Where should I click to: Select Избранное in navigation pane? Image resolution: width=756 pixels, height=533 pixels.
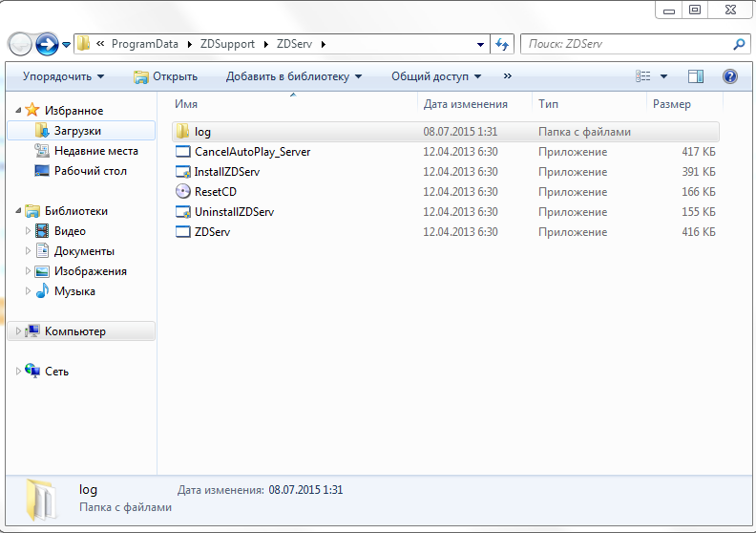click(73, 111)
